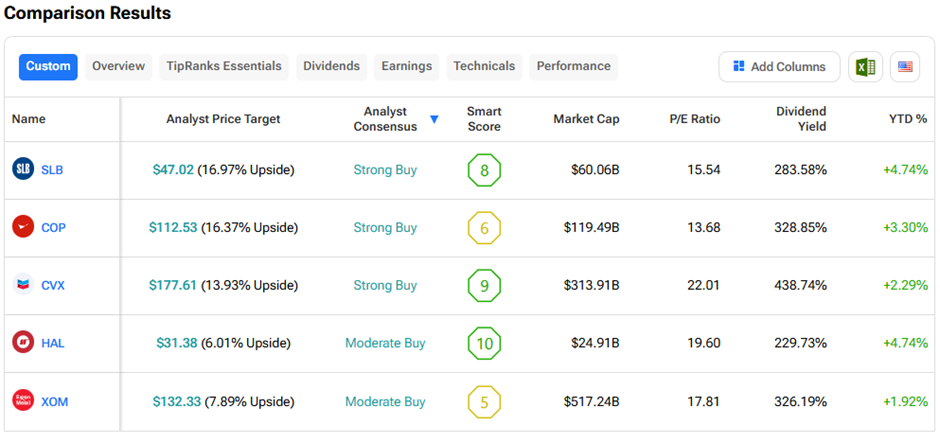Select the Custom tab

point(48,67)
